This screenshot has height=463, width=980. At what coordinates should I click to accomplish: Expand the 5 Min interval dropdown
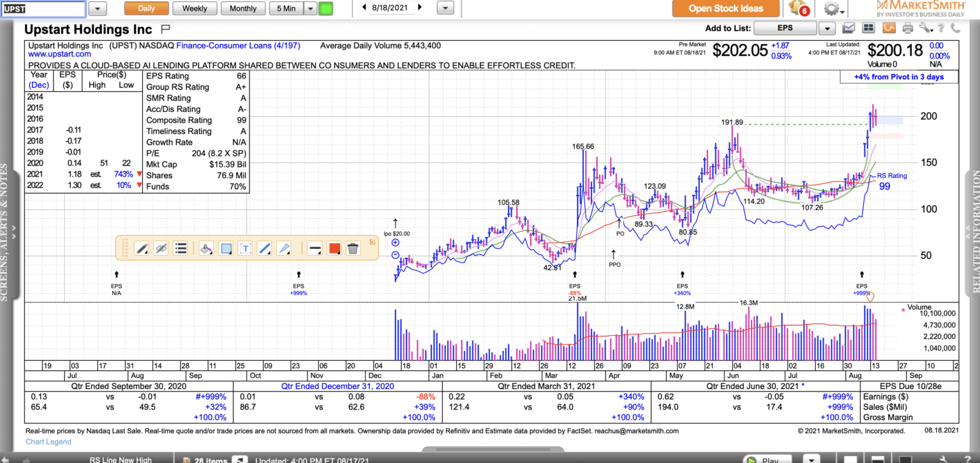[x=310, y=8]
